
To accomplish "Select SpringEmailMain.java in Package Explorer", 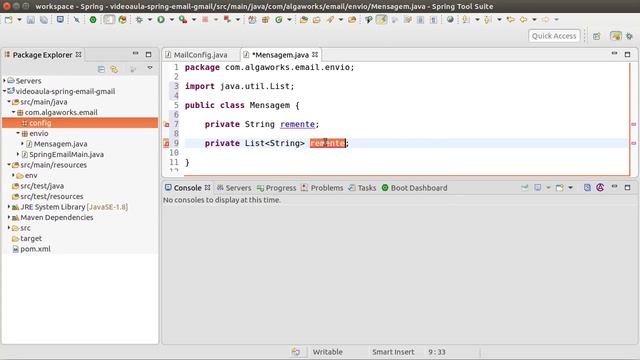I will pyautogui.click(x=67, y=155).
